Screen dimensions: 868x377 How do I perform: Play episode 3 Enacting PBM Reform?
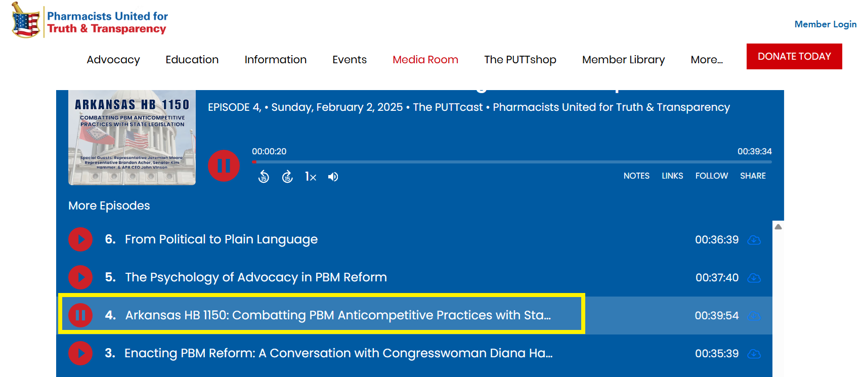(80, 353)
